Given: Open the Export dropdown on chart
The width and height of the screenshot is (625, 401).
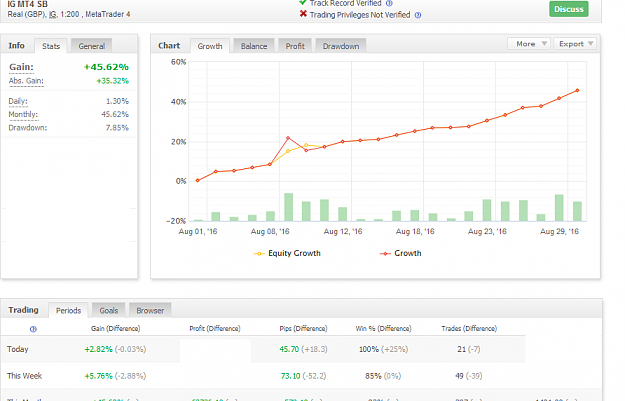Looking at the screenshot, I should coord(575,44).
